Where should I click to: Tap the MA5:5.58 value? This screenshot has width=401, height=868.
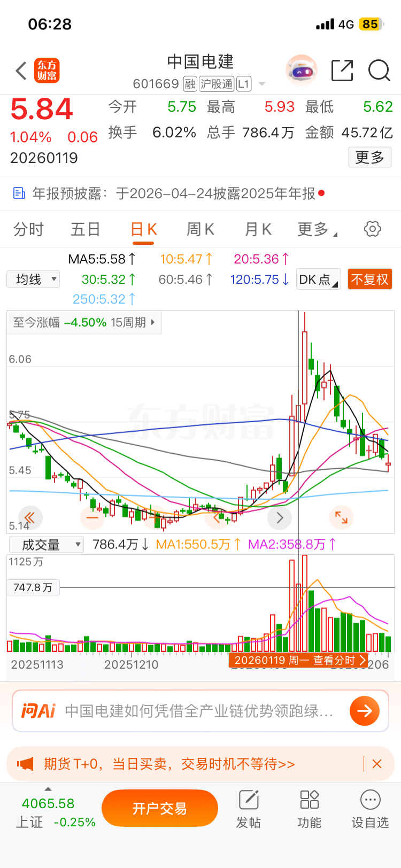coord(102,259)
